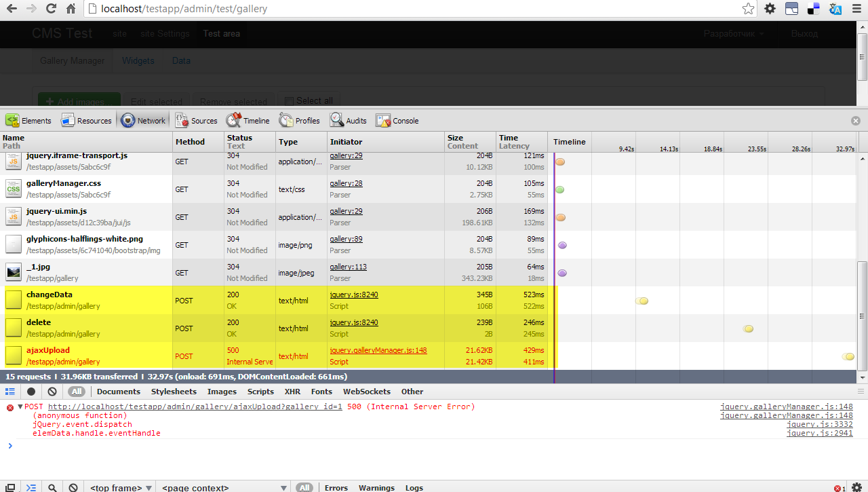Open the page context dropdown
Viewport: 868px width, 492px height.
coord(224,487)
